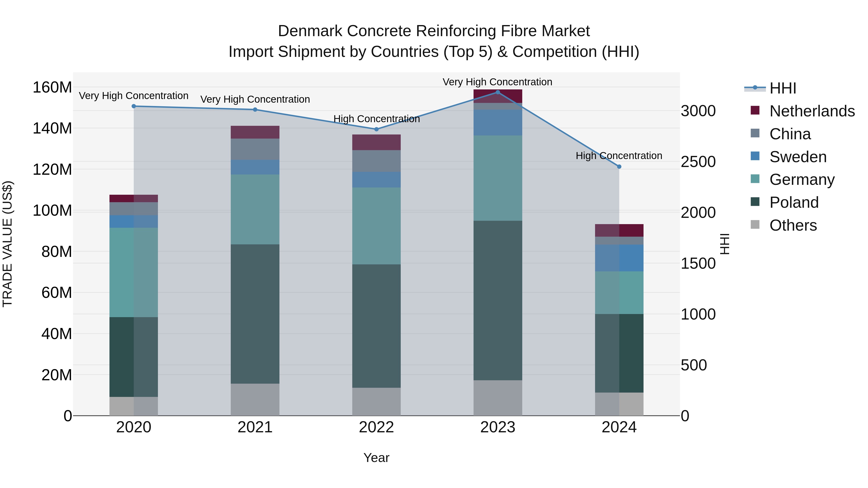Click the chart title 'Denmark Concrete Reinforcing Fibre Market'

click(x=434, y=31)
